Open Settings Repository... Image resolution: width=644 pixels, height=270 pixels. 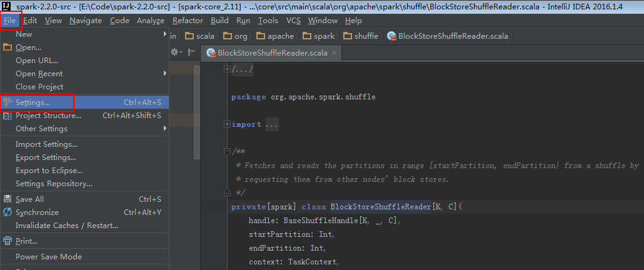tap(84, 184)
